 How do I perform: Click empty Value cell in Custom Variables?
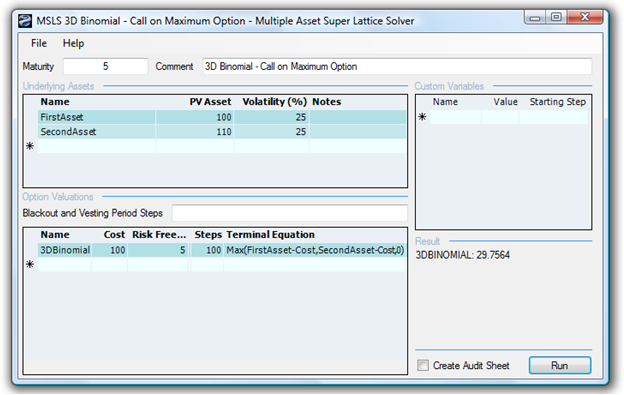500,117
